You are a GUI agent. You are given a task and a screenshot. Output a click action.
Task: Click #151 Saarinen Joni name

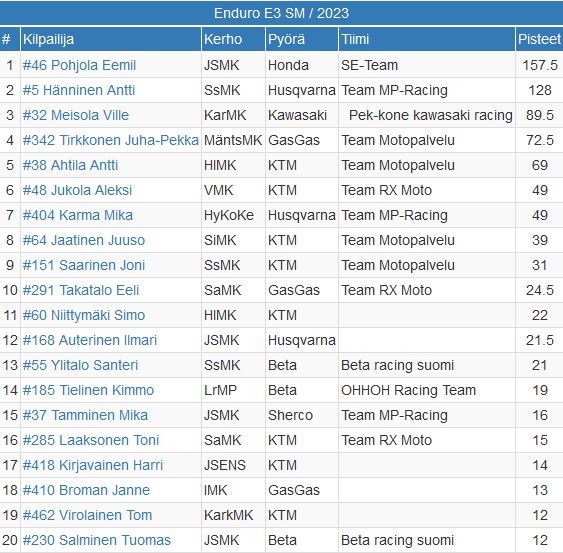point(84,265)
